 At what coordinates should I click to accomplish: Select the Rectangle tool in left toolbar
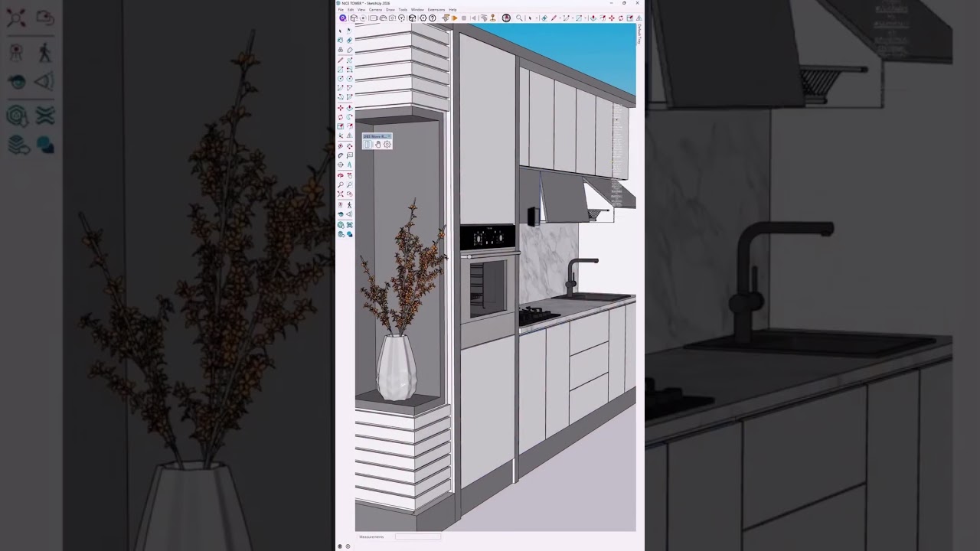[x=340, y=70]
